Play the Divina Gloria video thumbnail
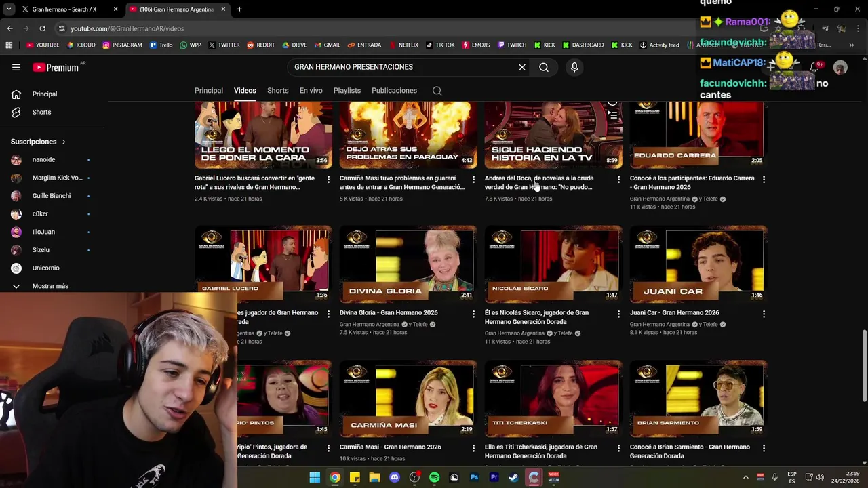The width and height of the screenshot is (868, 488). [x=408, y=263]
